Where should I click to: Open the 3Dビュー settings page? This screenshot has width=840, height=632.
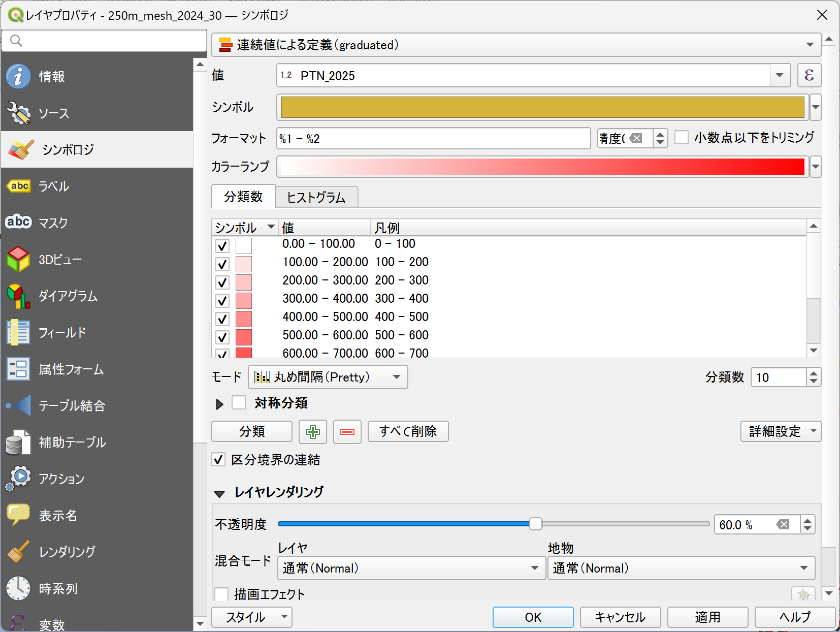coord(60,260)
